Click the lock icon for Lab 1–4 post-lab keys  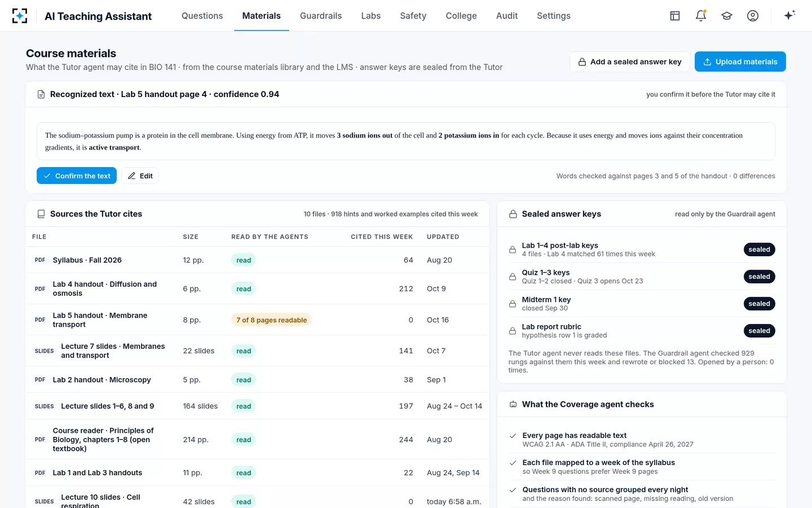point(513,249)
